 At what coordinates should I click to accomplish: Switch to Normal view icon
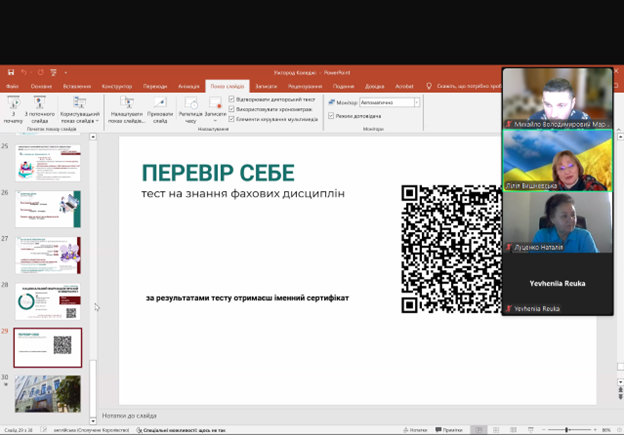pos(479,430)
